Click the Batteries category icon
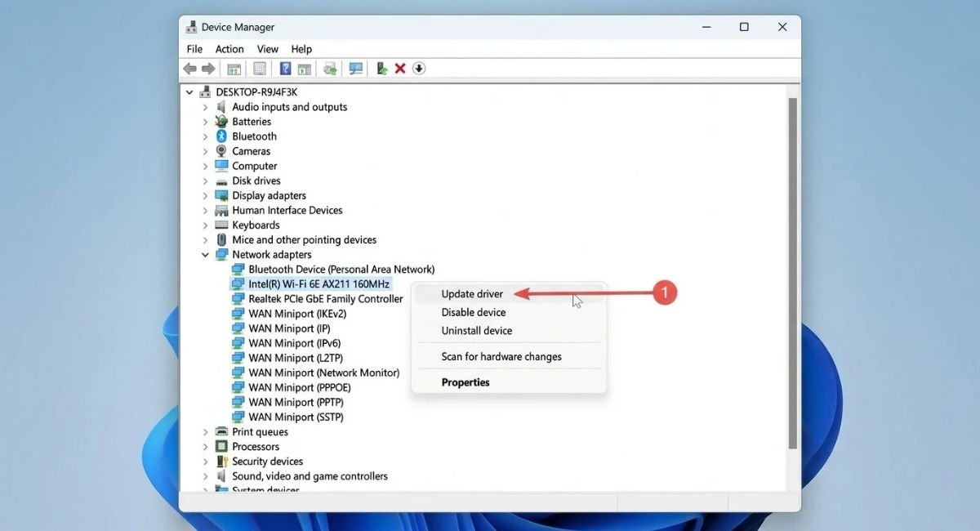 (221, 122)
